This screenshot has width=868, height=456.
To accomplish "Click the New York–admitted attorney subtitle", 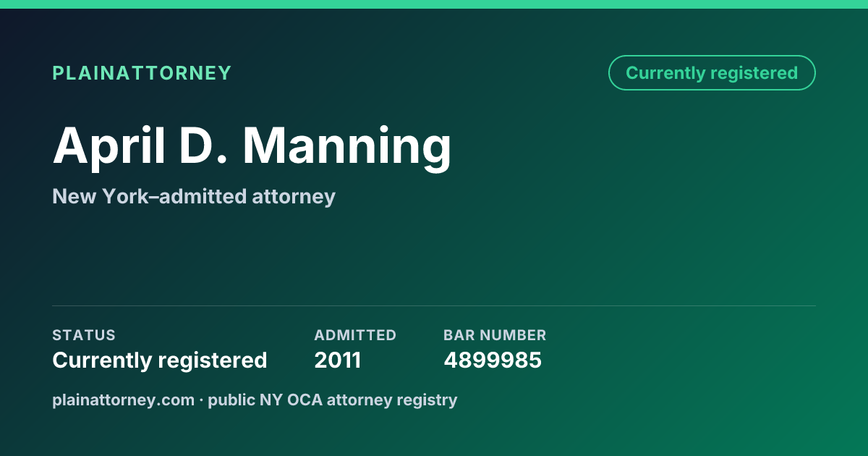I will tap(194, 196).
